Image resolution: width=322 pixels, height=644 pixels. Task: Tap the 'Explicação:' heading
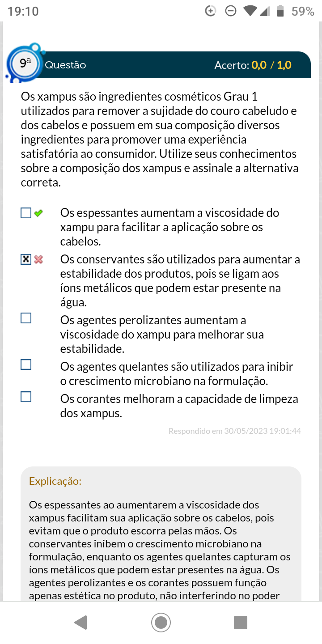pos(55,481)
